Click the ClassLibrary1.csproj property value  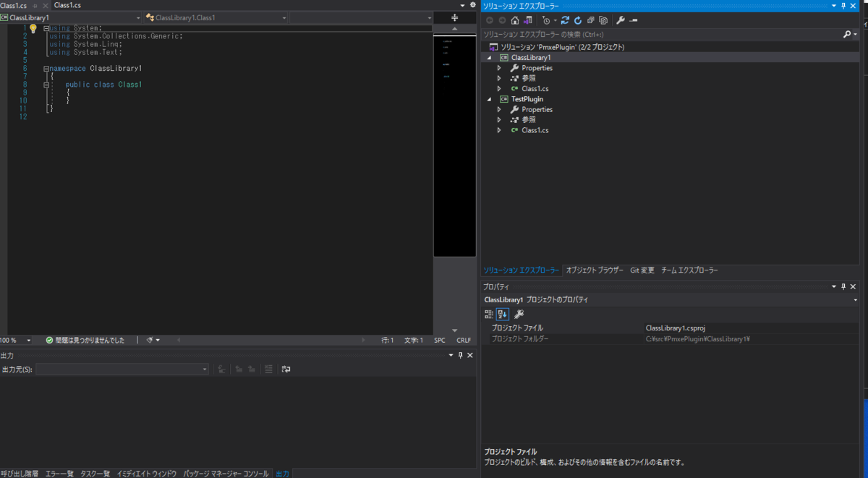[x=675, y=328]
